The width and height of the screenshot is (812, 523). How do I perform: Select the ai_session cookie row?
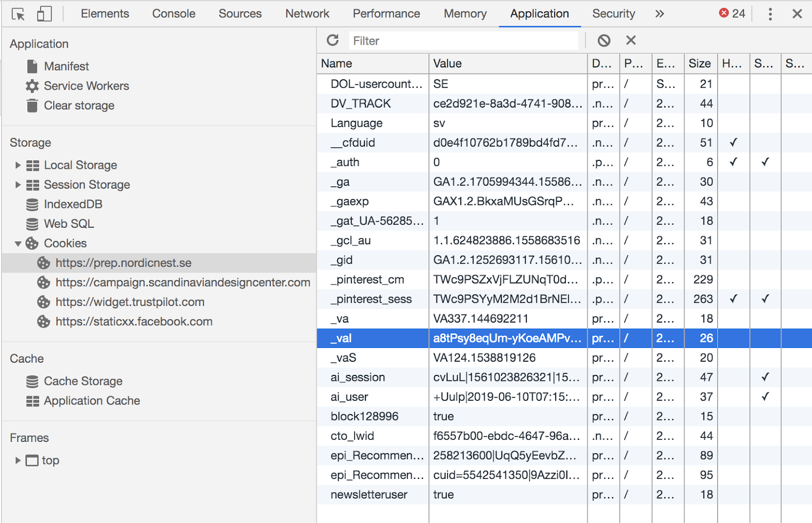[x=564, y=377]
